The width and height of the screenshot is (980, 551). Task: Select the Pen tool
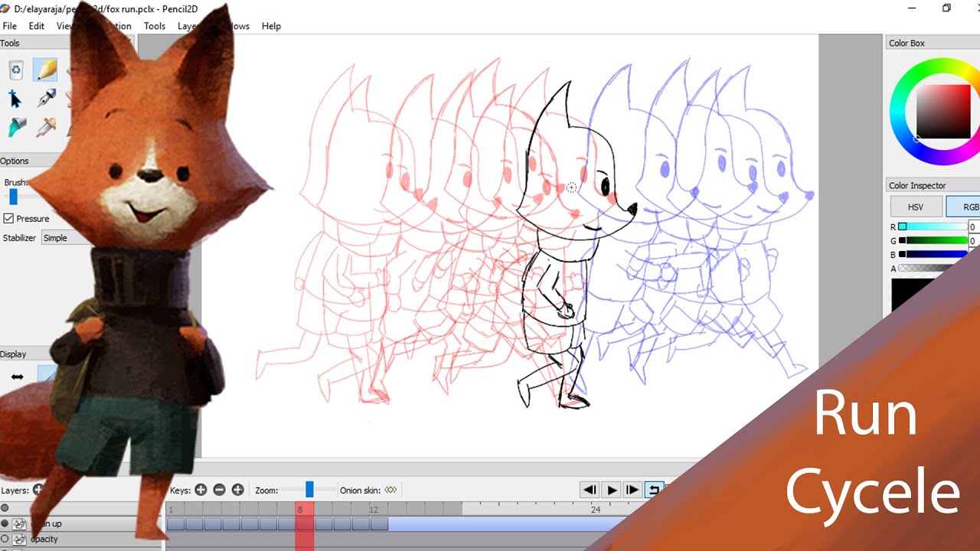tap(47, 98)
